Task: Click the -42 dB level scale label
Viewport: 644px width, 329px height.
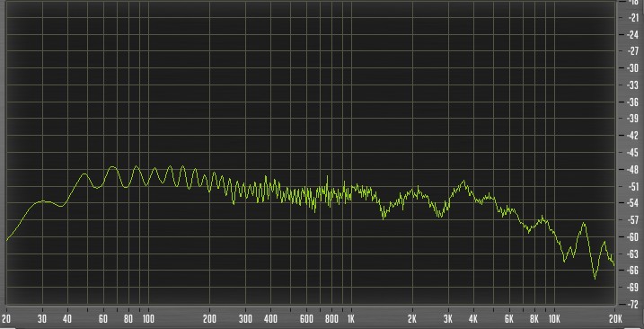Action: point(631,136)
